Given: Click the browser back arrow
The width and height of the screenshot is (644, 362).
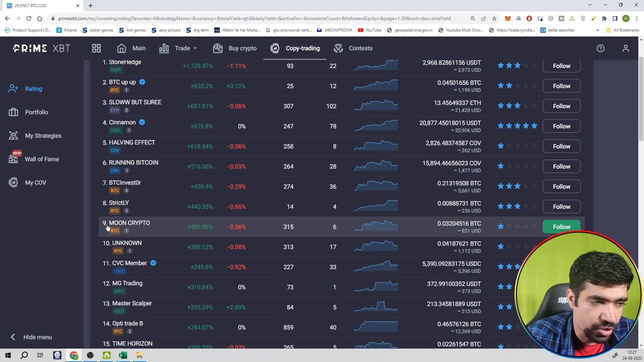Looking at the screenshot, I should 7,19.
